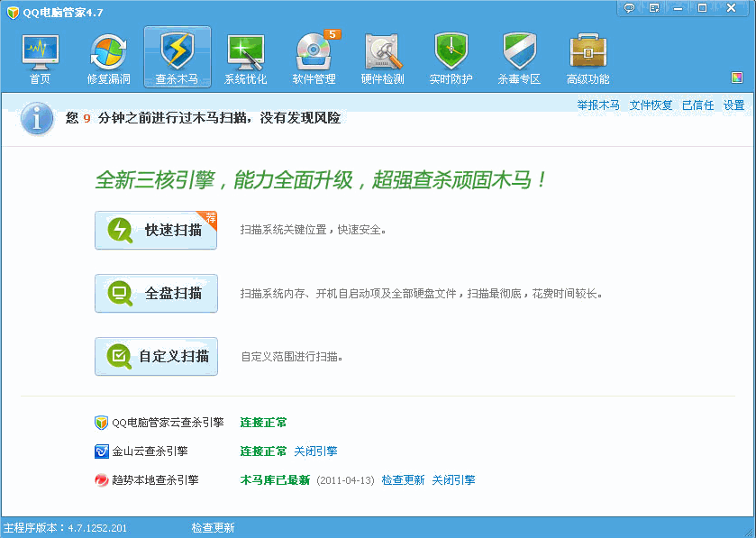Open 实时防护 real-time protection
Screen dimensions: 756x538
coord(451,59)
